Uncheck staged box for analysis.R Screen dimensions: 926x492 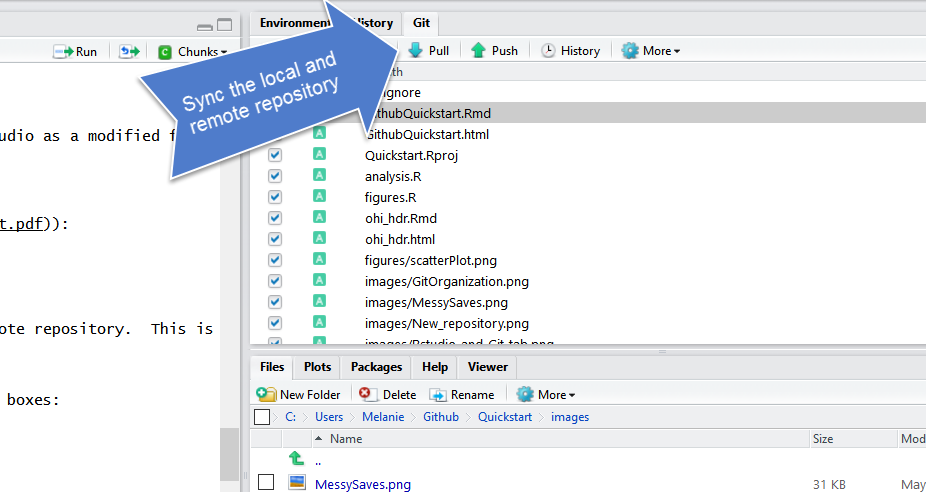pyautogui.click(x=275, y=177)
